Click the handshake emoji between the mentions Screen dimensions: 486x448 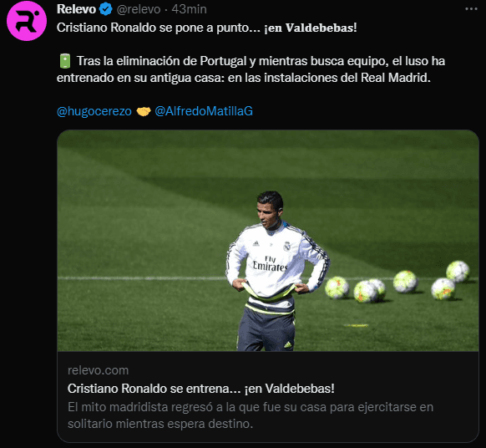coord(143,111)
